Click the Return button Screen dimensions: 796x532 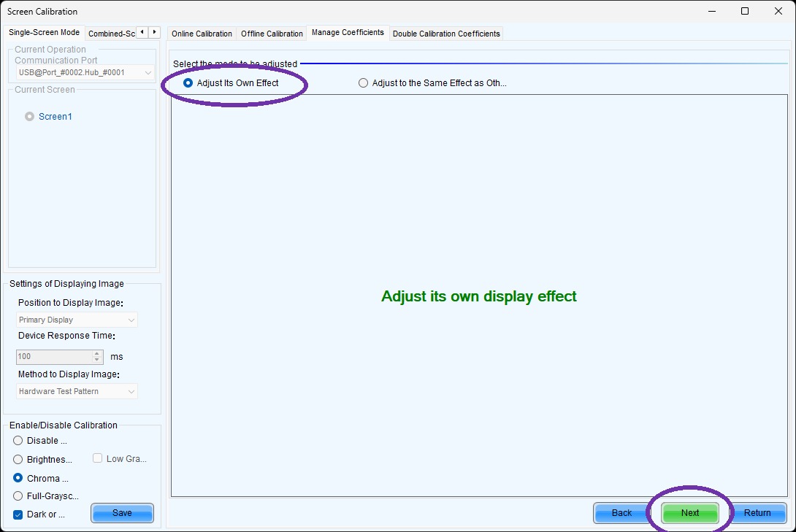pos(757,513)
